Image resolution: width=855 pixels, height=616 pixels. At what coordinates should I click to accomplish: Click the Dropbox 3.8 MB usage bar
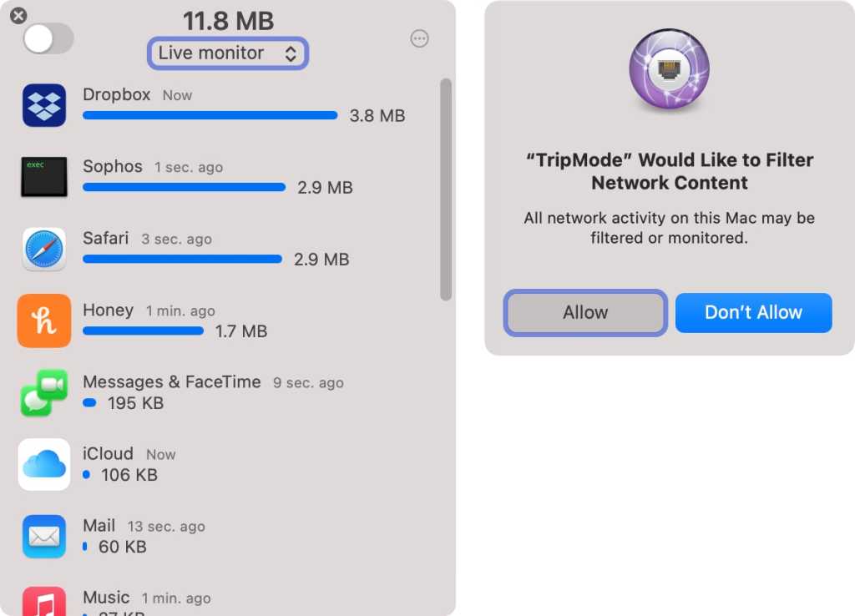(210, 115)
